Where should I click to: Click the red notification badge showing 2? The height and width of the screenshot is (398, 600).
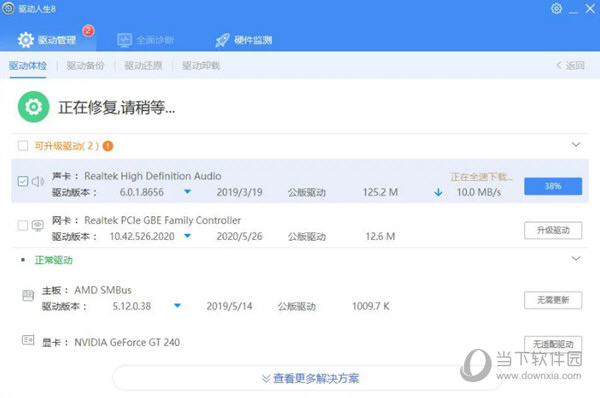click(x=88, y=30)
